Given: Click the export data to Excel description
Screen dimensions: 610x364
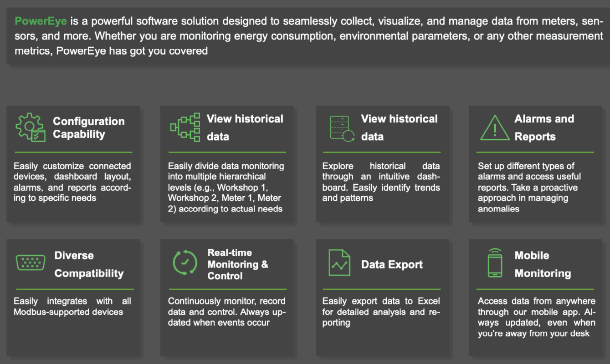Looking at the screenshot, I should (381, 312).
